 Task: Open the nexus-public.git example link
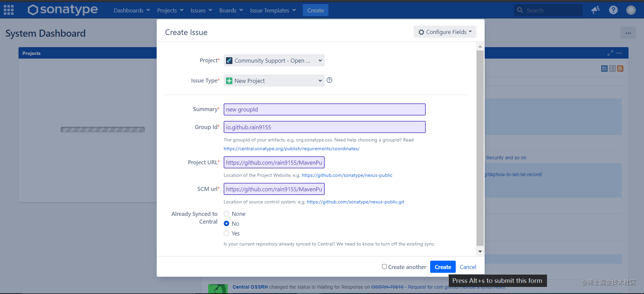coord(355,202)
